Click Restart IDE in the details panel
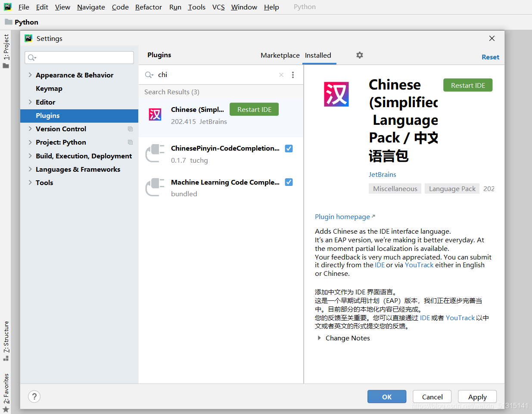The width and height of the screenshot is (532, 414). (468, 85)
